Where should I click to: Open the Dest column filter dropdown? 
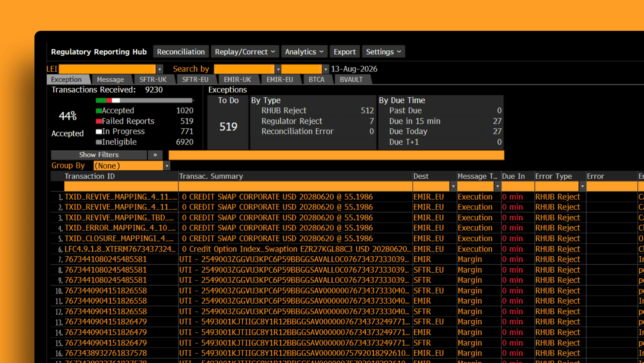tap(453, 186)
